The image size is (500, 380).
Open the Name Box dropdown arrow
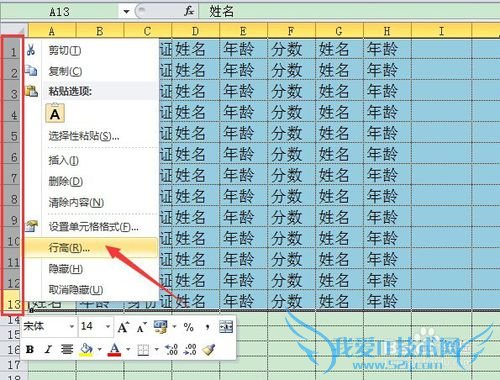[x=126, y=12]
